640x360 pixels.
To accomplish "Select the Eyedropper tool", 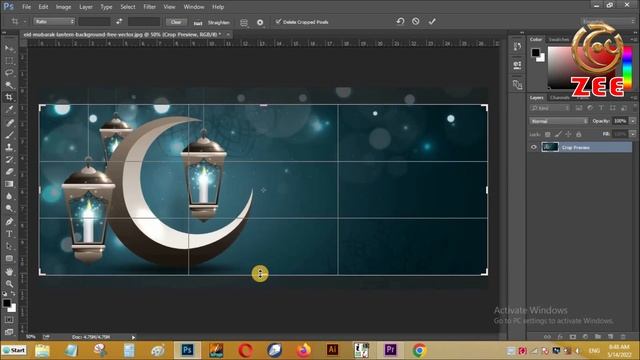I will pyautogui.click(x=9, y=109).
